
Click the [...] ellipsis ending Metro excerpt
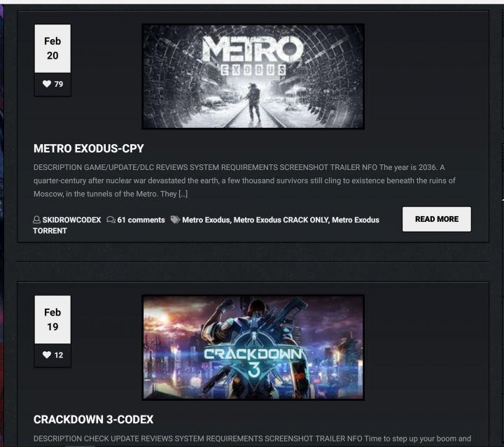(x=183, y=194)
